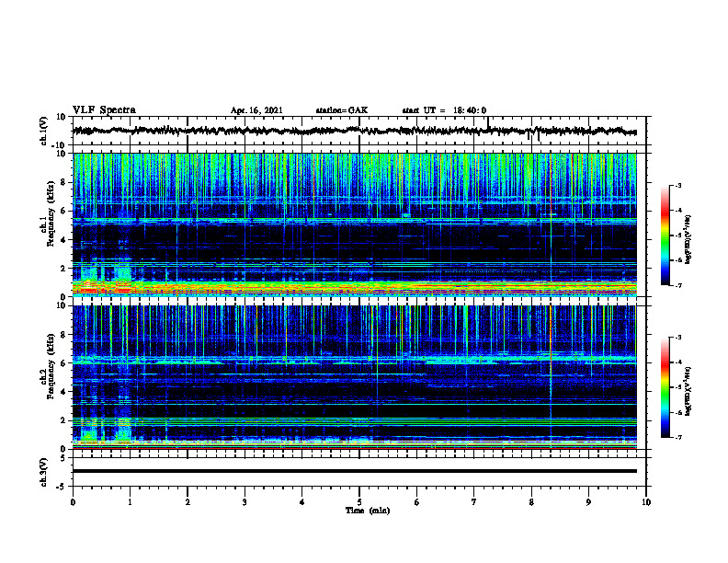Click the "-3" label atop ch.1 color scale
The image size is (728, 563).
[x=677, y=185]
